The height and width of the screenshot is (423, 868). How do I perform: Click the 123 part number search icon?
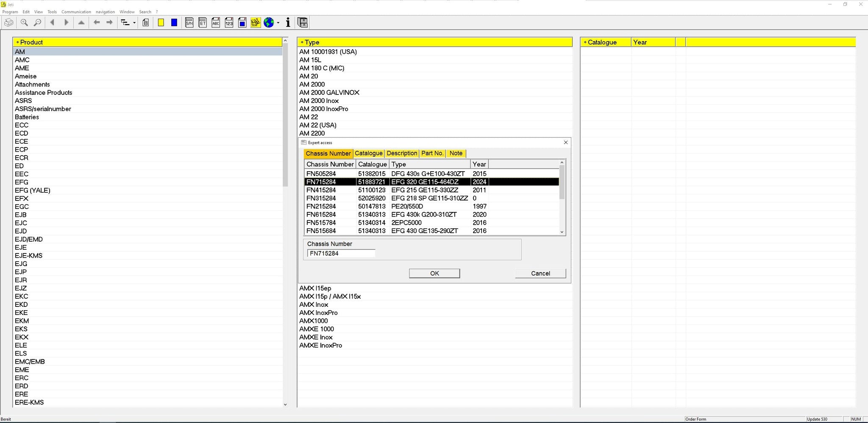click(x=229, y=23)
